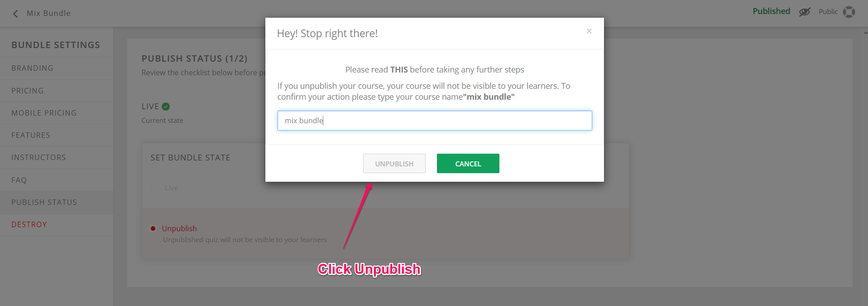868x306 pixels.
Task: Open the lifebuoy help icon top right
Action: (x=849, y=12)
